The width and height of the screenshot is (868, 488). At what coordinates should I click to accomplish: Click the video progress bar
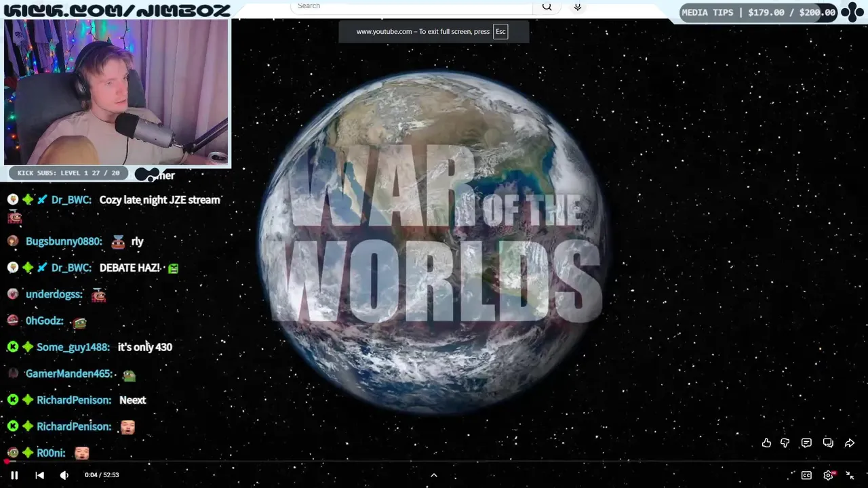[x=434, y=462]
